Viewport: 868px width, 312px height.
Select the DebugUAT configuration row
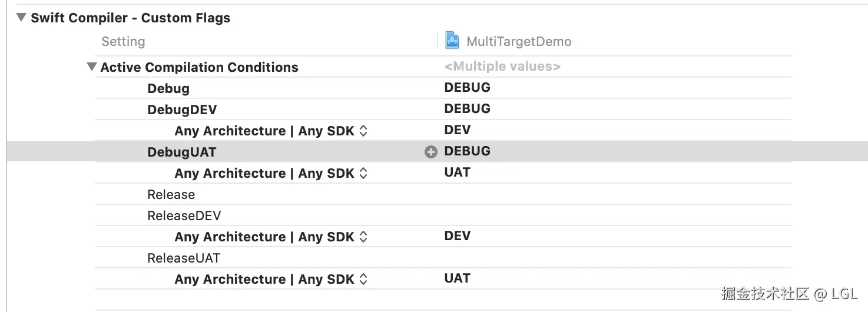182,152
